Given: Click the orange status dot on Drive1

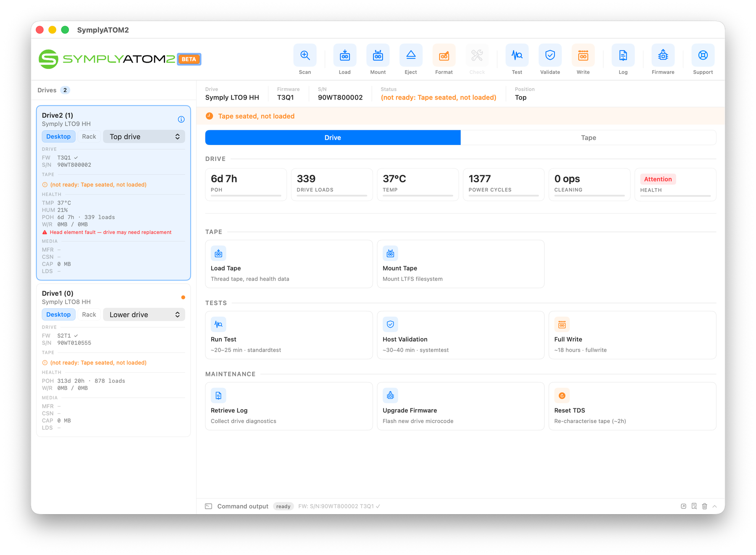Looking at the screenshot, I should click(183, 297).
